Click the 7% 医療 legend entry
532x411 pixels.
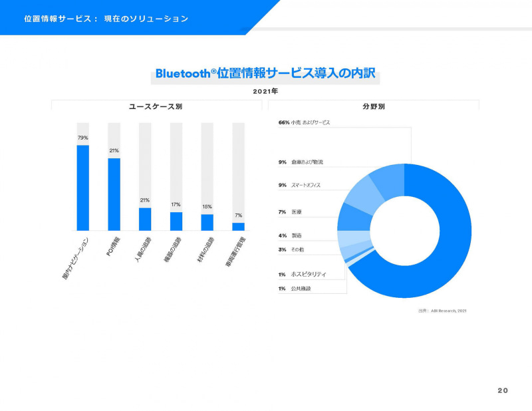pyautogui.click(x=290, y=212)
